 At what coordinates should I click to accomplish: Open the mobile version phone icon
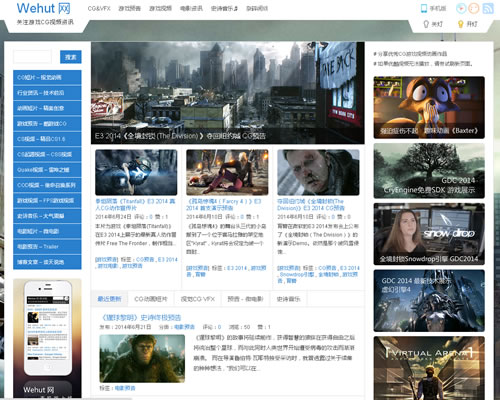424,8
